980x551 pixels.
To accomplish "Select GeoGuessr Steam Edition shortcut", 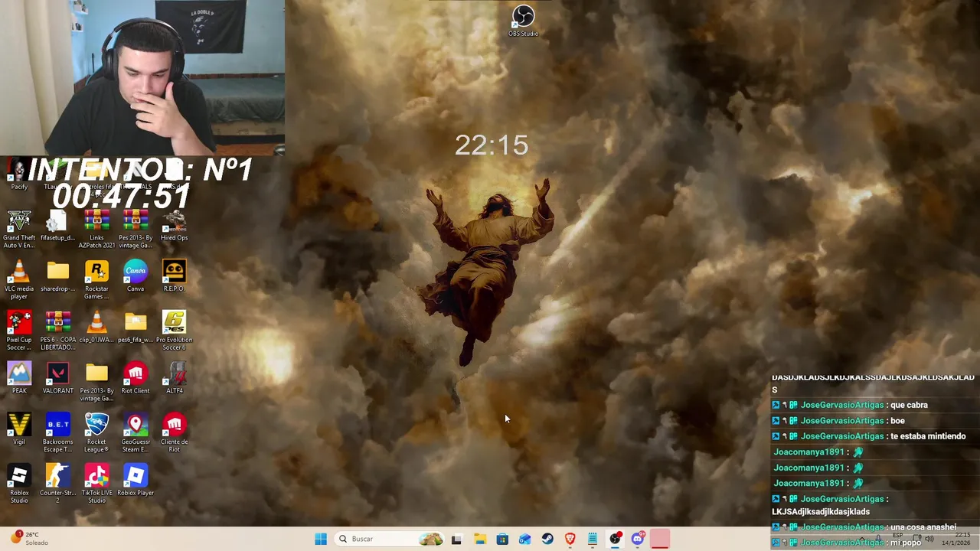I will [136, 433].
